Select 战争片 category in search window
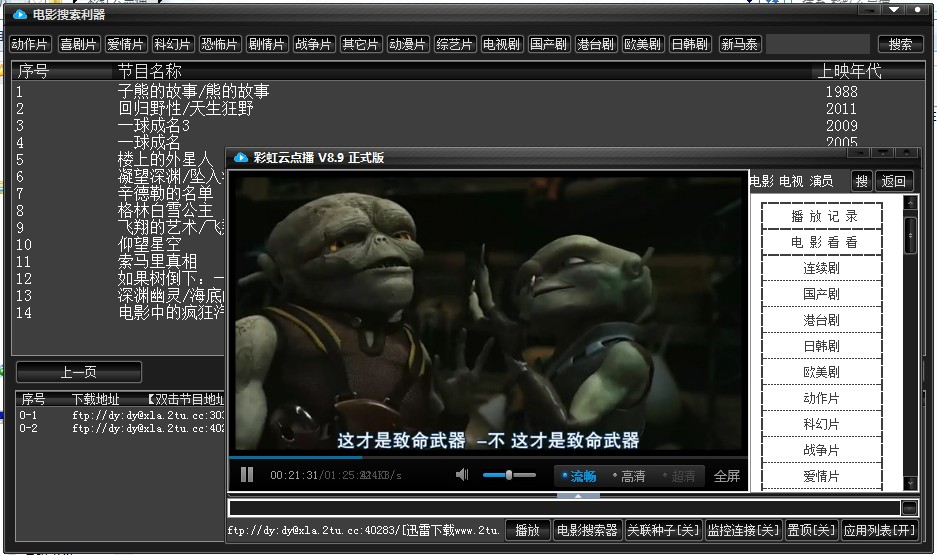937x555 pixels. (x=314, y=44)
